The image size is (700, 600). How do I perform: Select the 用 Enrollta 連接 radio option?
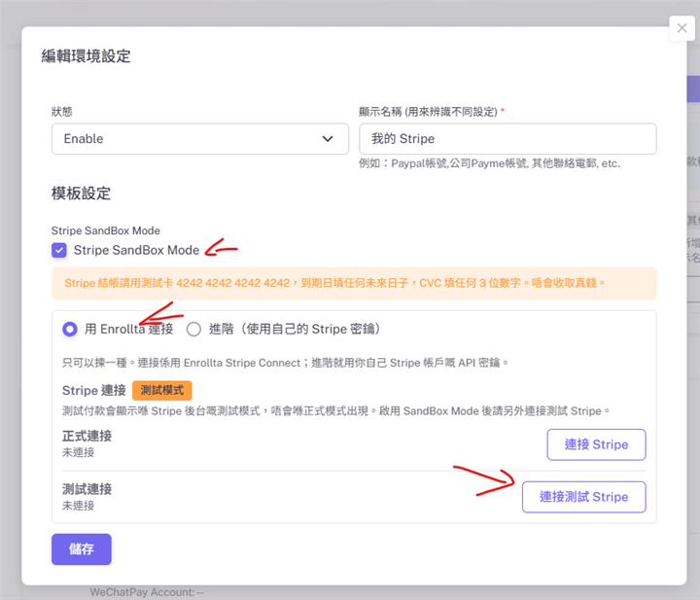point(70,330)
